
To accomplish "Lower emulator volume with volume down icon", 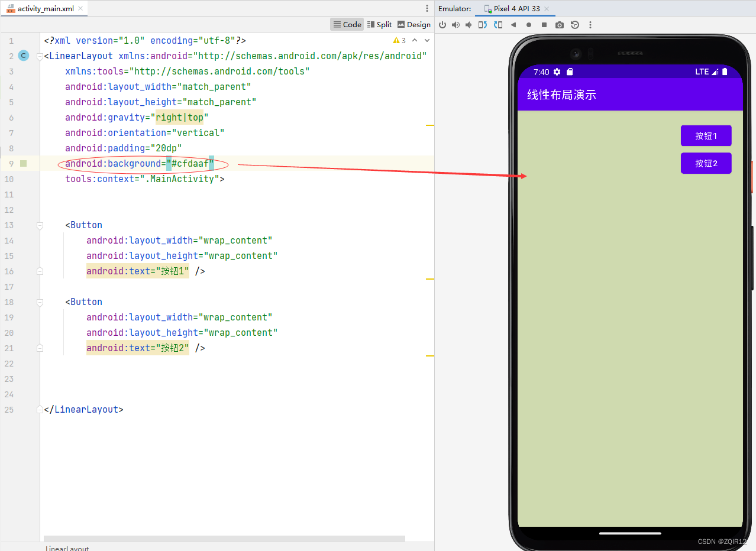I will pos(469,25).
